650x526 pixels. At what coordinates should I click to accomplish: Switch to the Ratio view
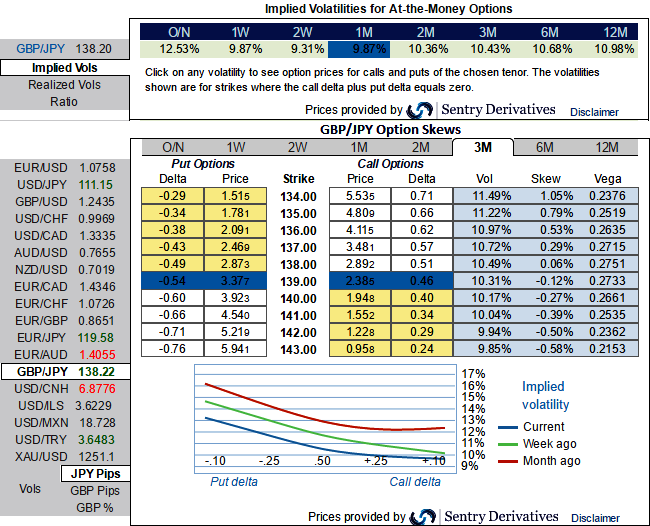click(x=65, y=102)
